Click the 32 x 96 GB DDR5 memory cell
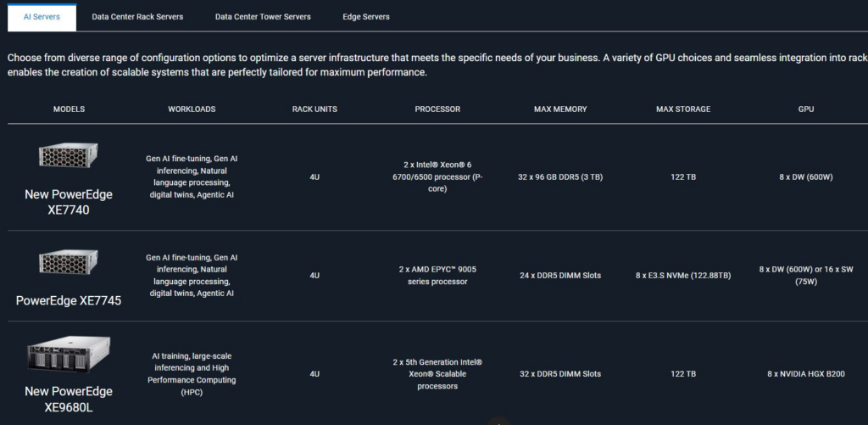 click(560, 177)
